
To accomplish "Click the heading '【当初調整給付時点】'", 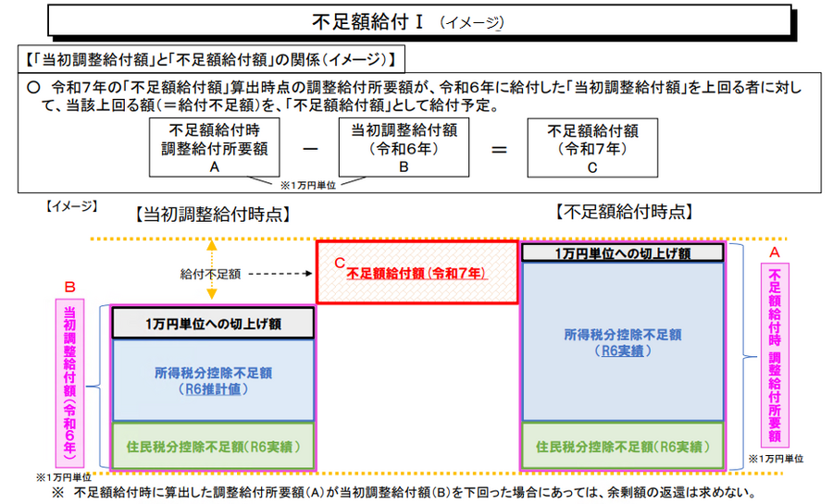I will point(212,215).
